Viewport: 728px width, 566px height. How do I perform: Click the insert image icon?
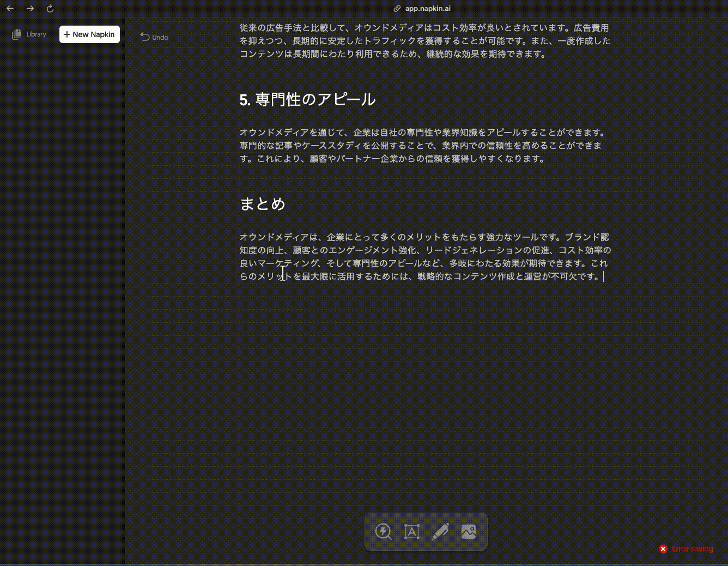click(469, 532)
